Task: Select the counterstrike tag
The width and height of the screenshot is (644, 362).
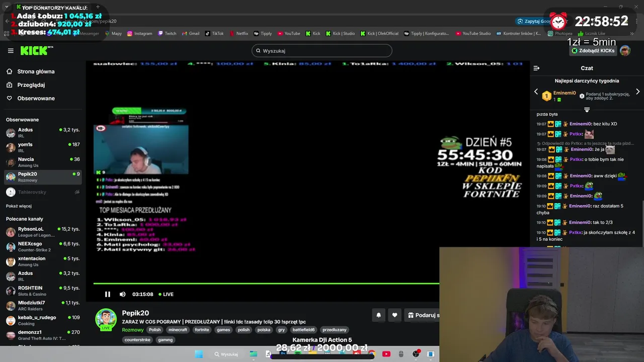Action: (x=137, y=340)
